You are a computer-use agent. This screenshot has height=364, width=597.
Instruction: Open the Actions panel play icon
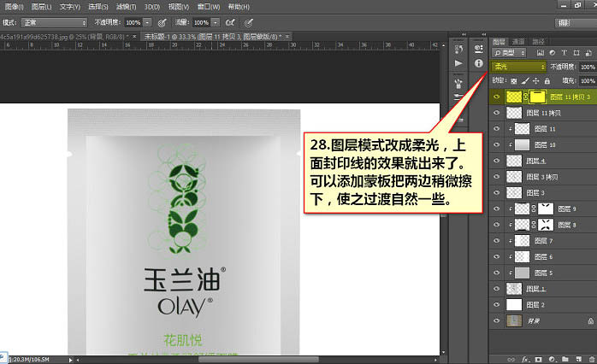pyautogui.click(x=458, y=63)
